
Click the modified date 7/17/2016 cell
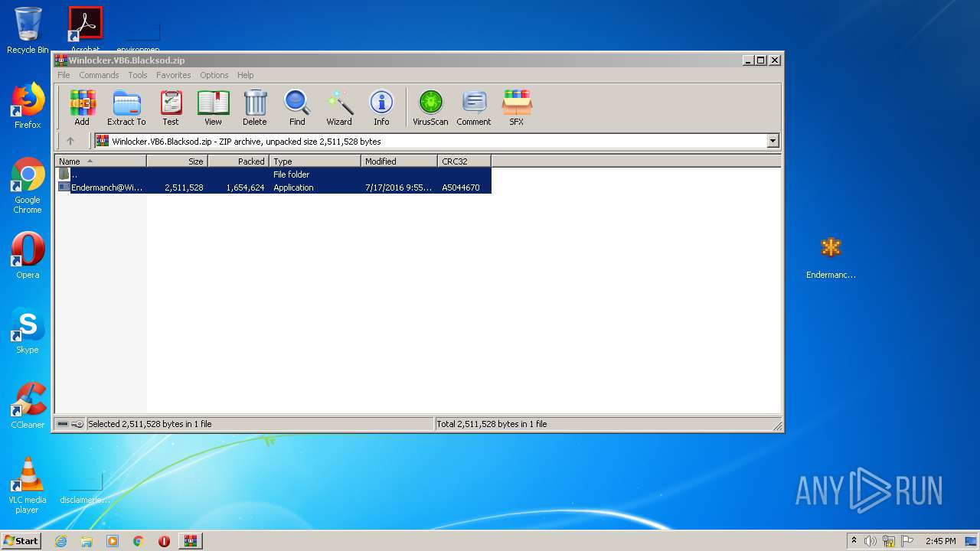click(x=398, y=187)
